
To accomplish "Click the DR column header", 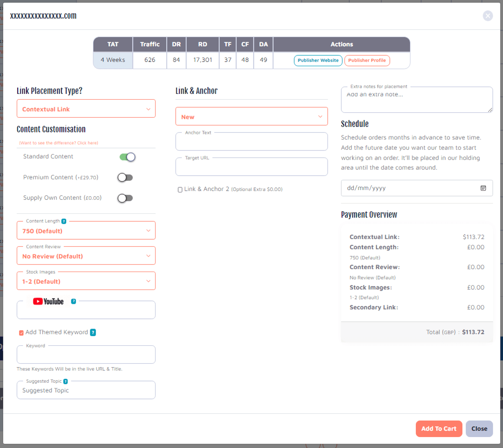I will point(176,44).
